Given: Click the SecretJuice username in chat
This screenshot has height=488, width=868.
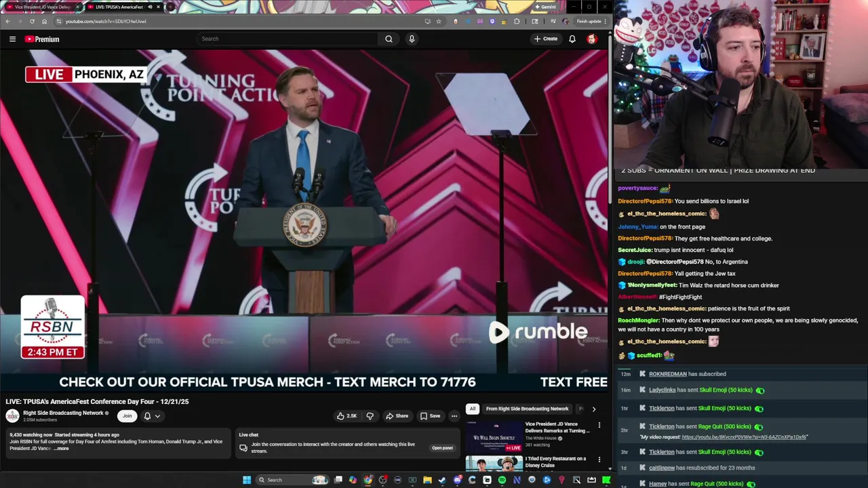Looking at the screenshot, I should click(x=635, y=250).
